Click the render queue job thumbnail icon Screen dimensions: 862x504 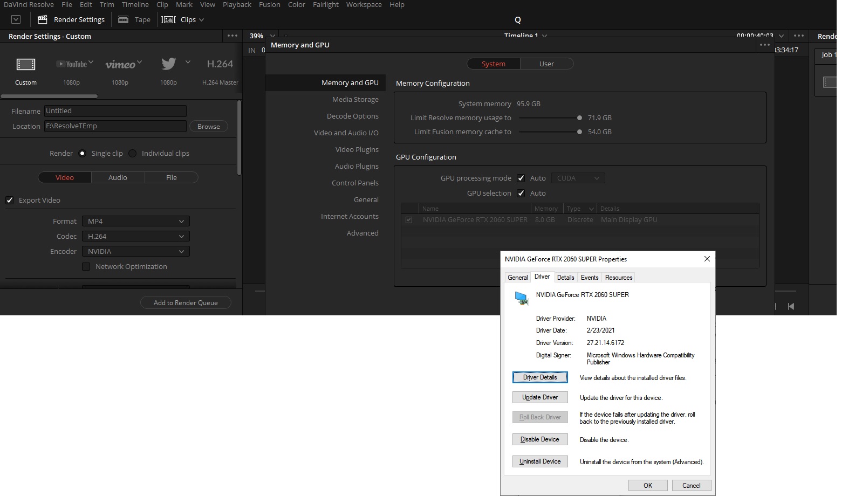point(830,82)
